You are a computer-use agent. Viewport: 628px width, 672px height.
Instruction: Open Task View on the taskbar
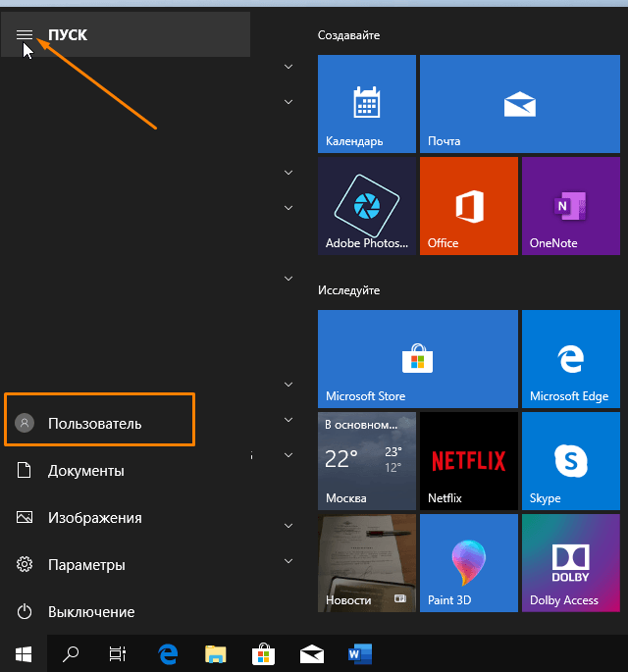pos(118,654)
